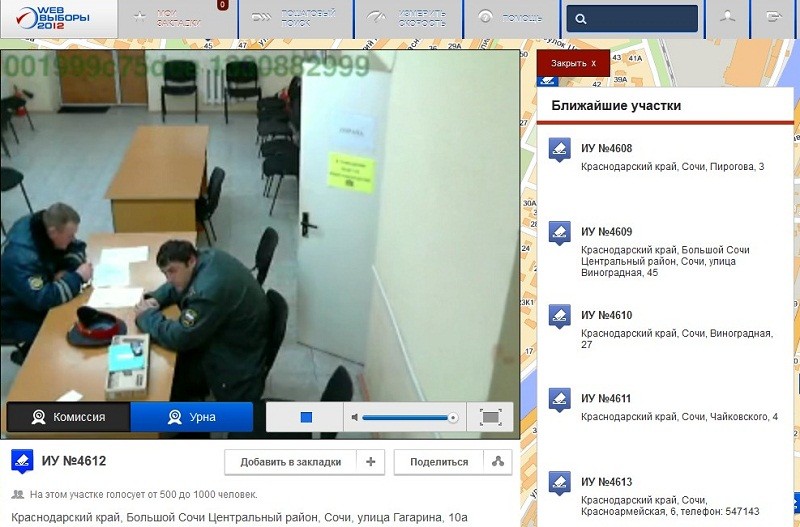Click the Поделиться share button

439,462
